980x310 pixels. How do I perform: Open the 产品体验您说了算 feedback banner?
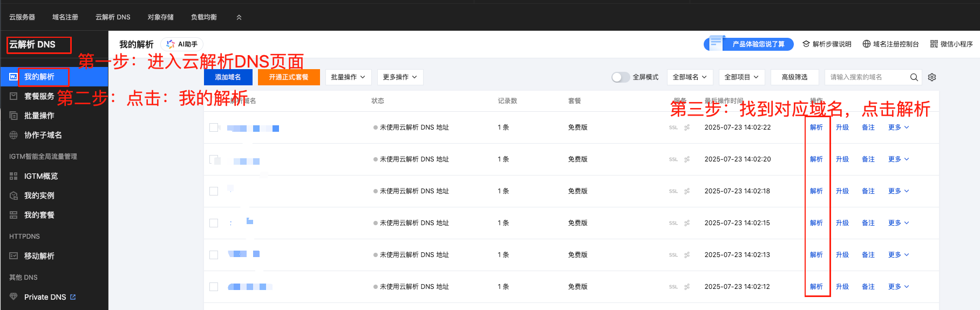click(x=748, y=44)
